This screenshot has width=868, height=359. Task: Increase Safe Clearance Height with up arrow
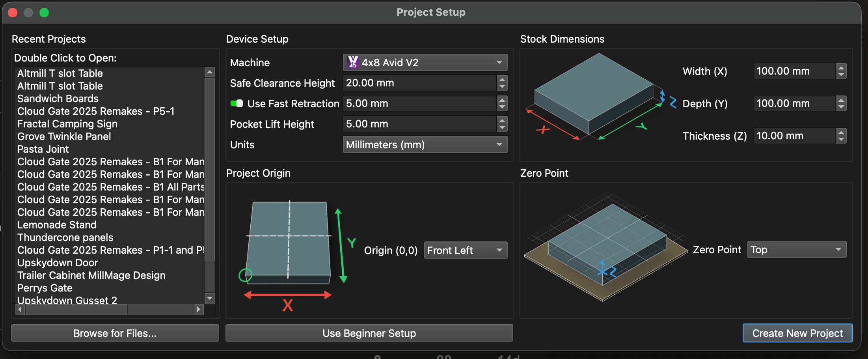502,79
